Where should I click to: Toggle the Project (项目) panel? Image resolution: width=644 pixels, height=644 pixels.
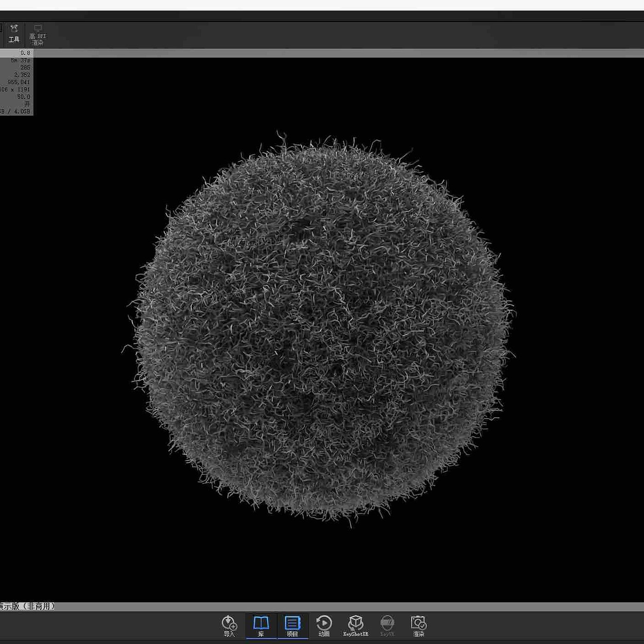[293, 626]
